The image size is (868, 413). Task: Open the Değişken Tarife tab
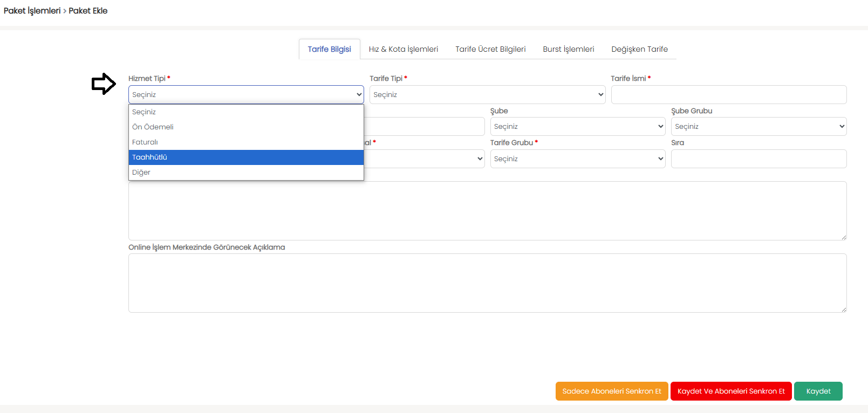click(x=639, y=49)
